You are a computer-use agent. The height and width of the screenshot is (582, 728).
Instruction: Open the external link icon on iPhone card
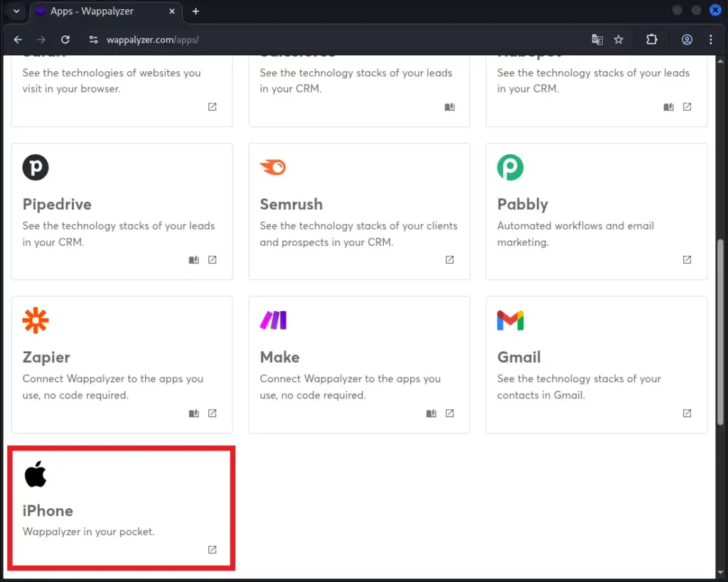pyautogui.click(x=212, y=549)
